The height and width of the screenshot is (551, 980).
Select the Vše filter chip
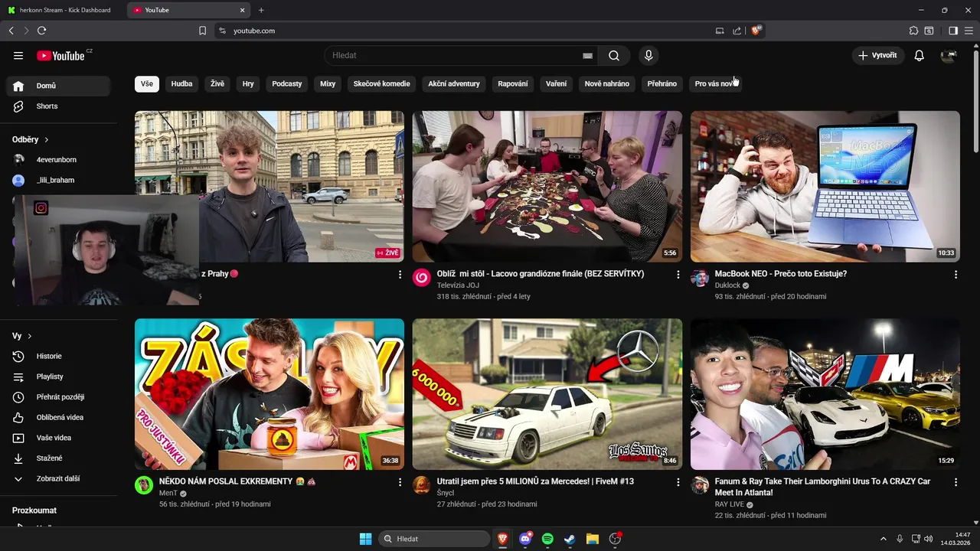click(147, 83)
